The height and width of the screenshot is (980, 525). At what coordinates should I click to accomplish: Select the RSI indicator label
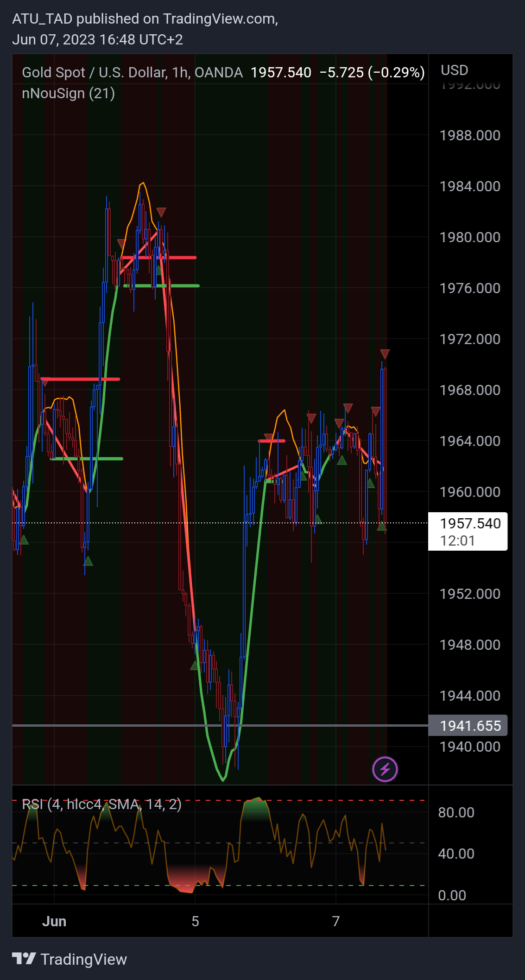pyautogui.click(x=101, y=804)
